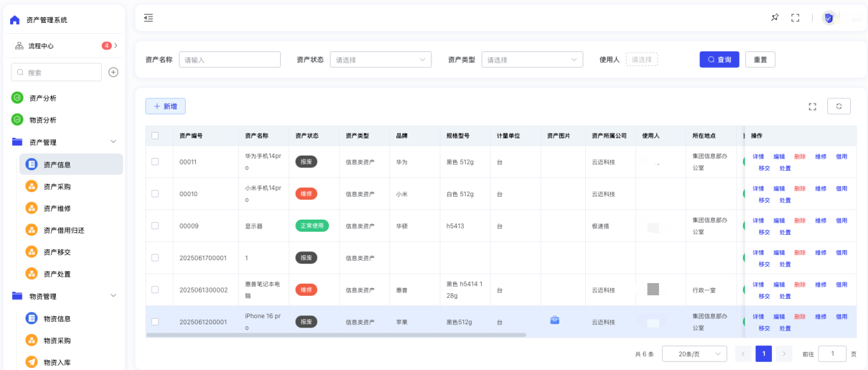The height and width of the screenshot is (370, 868).
Task: Click the blue 查询 button
Action: 720,60
